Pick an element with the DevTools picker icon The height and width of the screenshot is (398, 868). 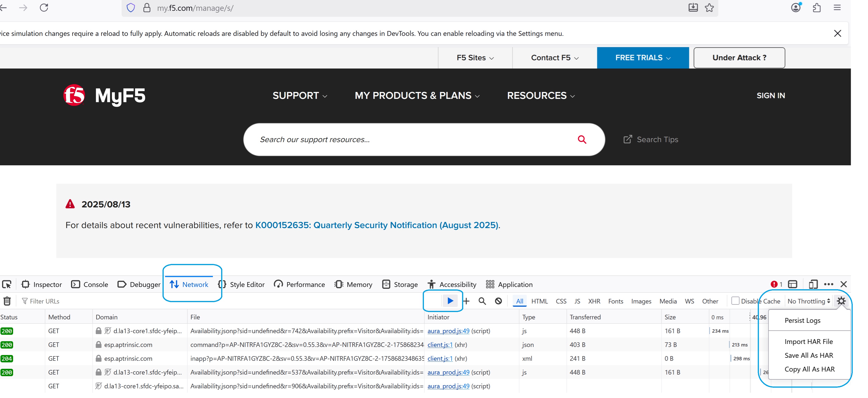7,284
